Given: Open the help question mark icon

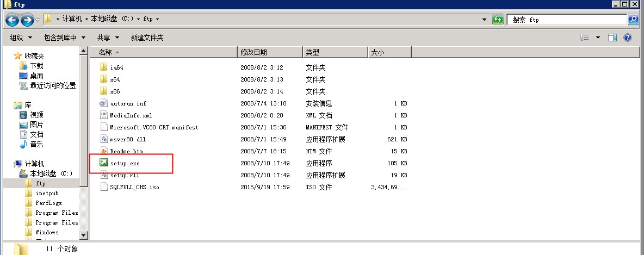Looking at the screenshot, I should (627, 38).
